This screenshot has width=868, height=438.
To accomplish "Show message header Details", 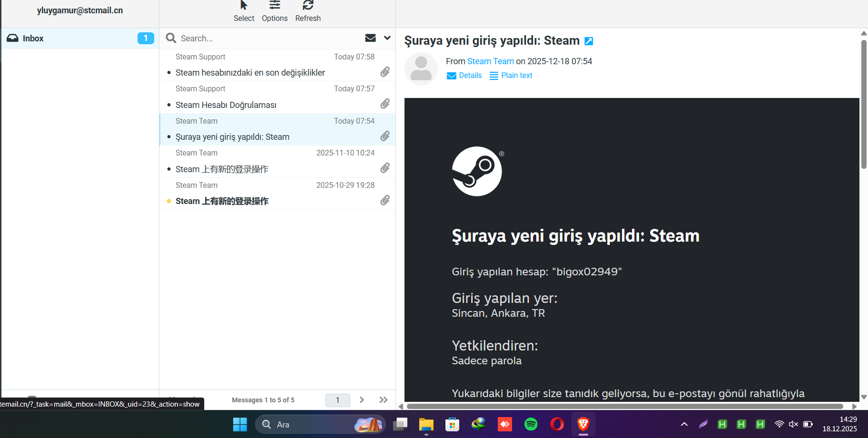I will pos(464,76).
